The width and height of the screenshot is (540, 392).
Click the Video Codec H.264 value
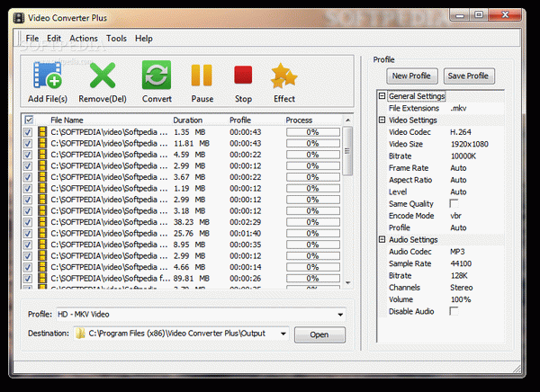click(461, 132)
